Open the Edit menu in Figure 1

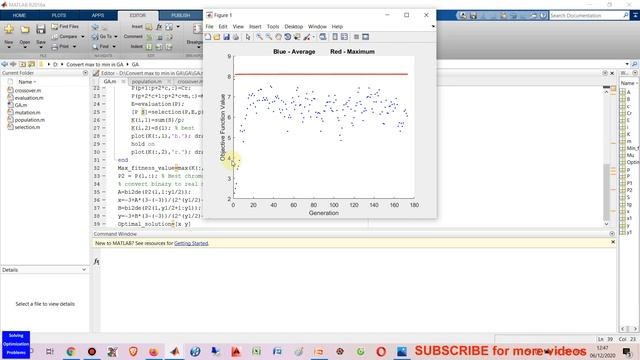coord(223,27)
